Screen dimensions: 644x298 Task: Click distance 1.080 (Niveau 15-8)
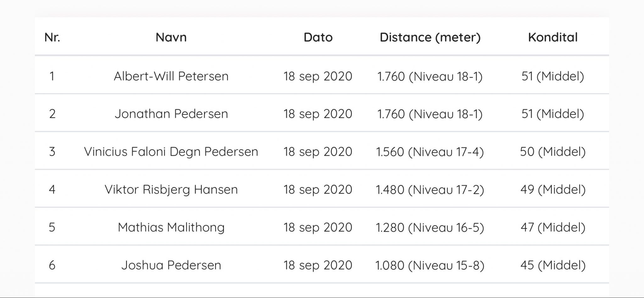(x=430, y=265)
